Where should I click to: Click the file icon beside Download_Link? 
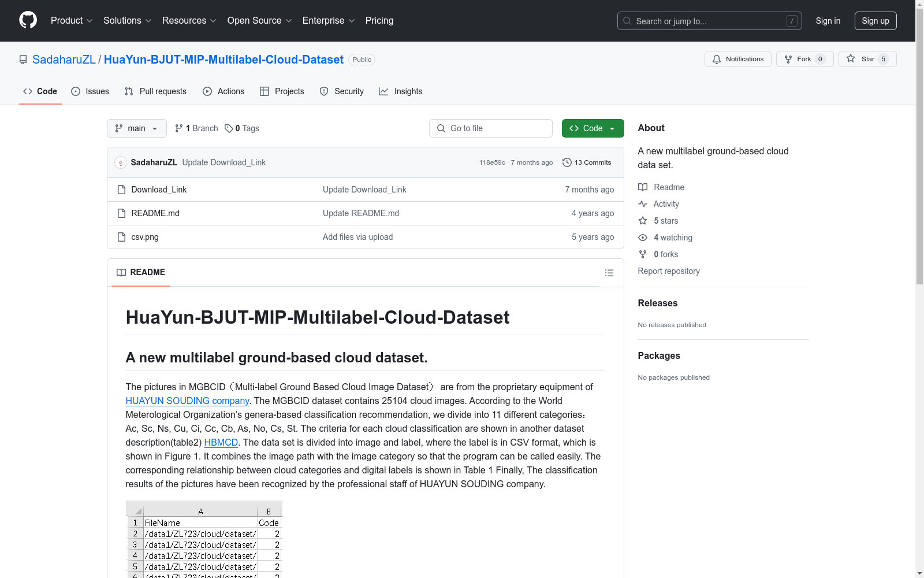click(121, 190)
